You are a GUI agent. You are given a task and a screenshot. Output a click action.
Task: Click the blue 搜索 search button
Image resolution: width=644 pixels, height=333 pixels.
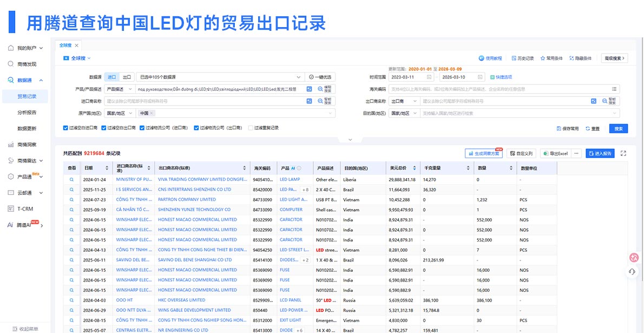618,128
